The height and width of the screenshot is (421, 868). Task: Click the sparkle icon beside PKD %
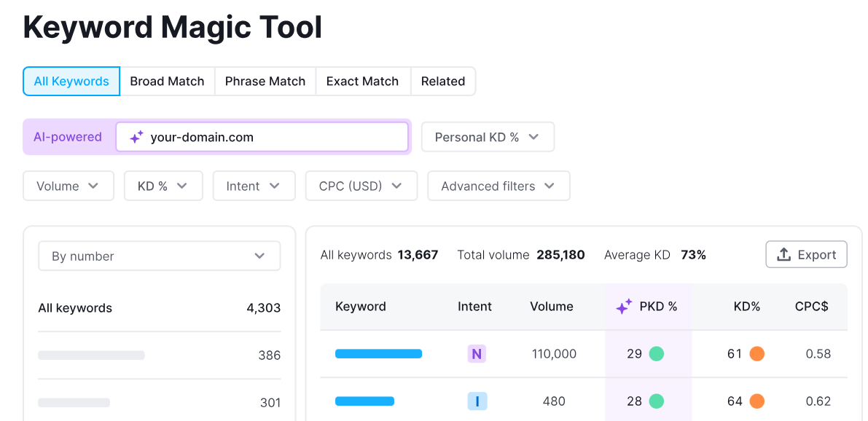coord(624,307)
